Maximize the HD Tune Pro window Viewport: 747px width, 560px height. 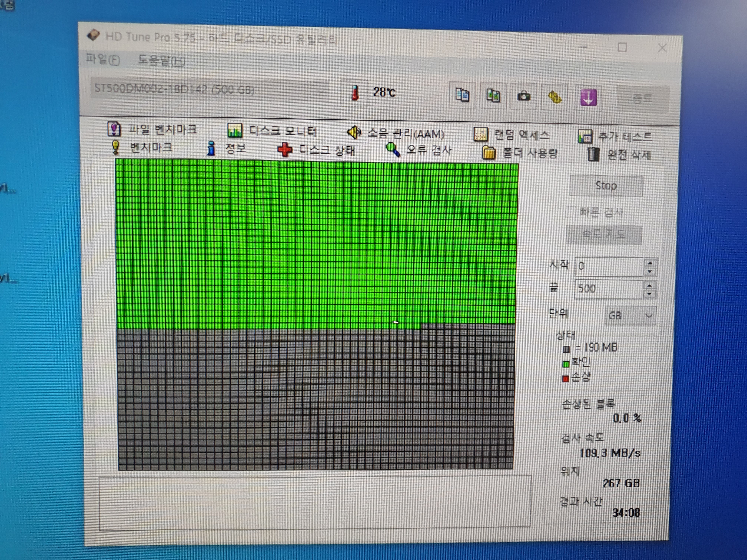[622, 47]
